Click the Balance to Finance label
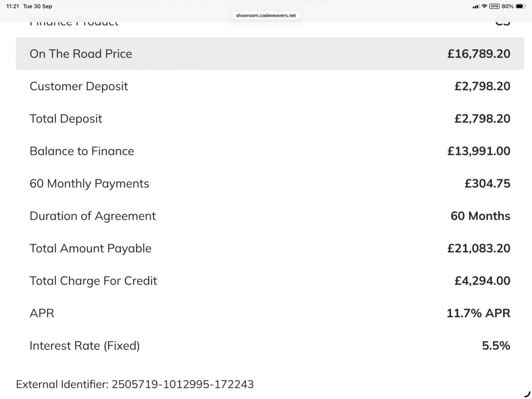Viewport: 532px width, 399px height. (x=82, y=151)
